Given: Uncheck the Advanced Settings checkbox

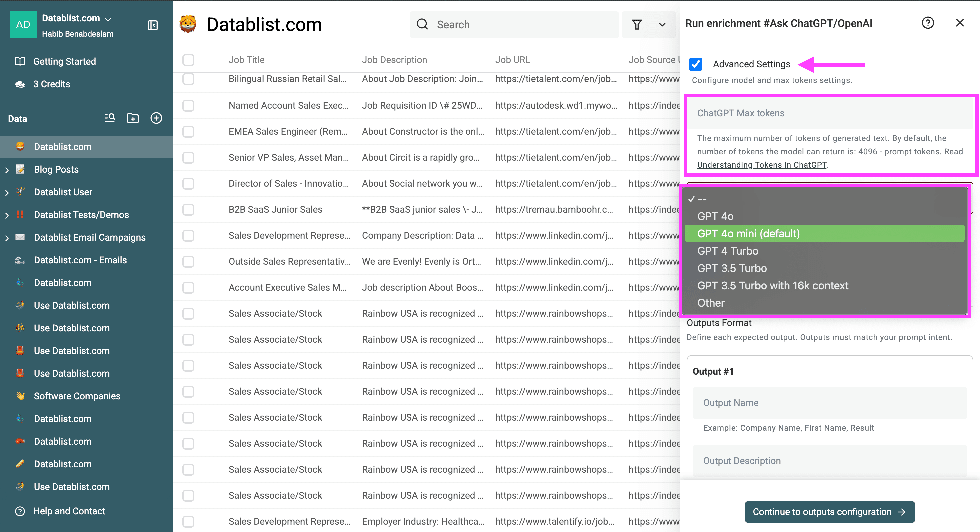Looking at the screenshot, I should 695,64.
